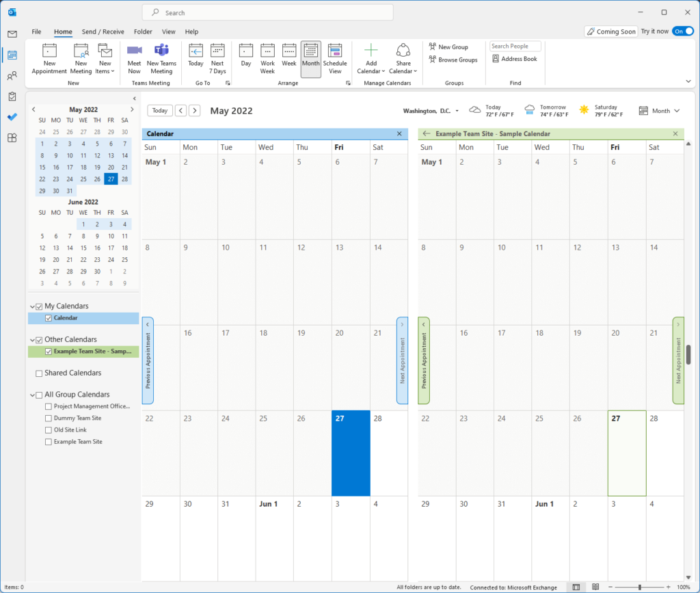700x593 pixels.
Task: Close the Example Team Site Sample Calendar
Action: pyautogui.click(x=675, y=133)
